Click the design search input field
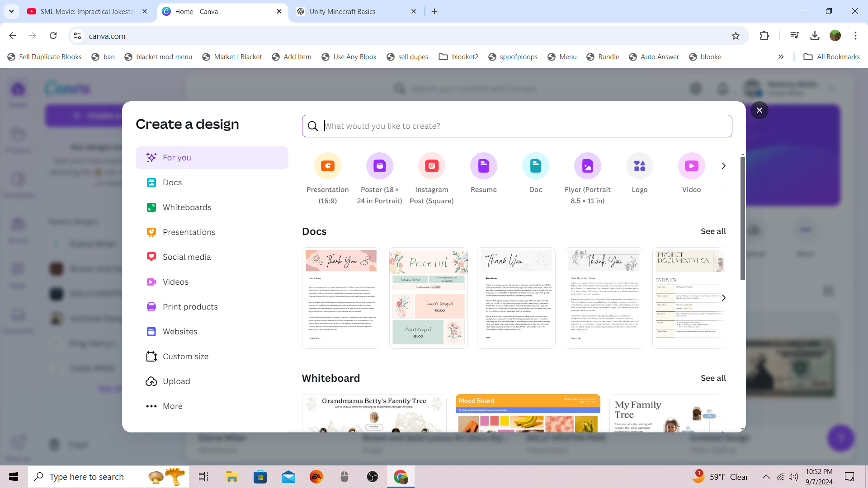 tap(524, 126)
